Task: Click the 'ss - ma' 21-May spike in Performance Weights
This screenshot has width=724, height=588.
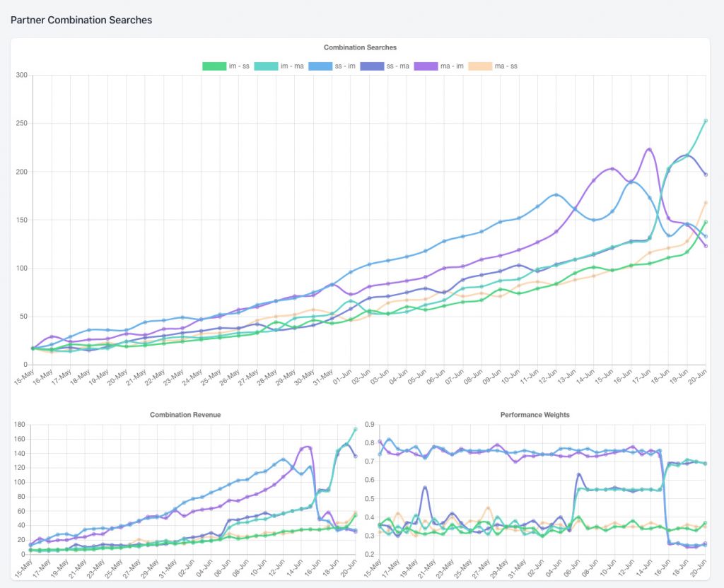Action: pyautogui.click(x=425, y=487)
